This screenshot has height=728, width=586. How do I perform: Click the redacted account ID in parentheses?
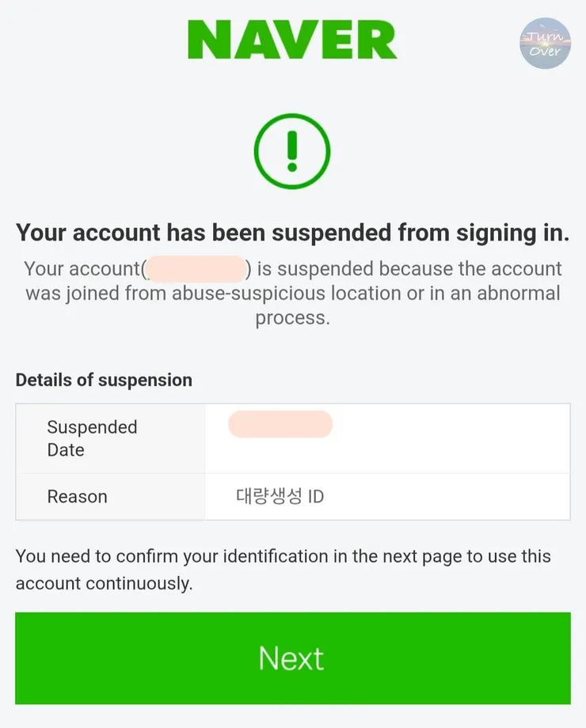[196, 269]
